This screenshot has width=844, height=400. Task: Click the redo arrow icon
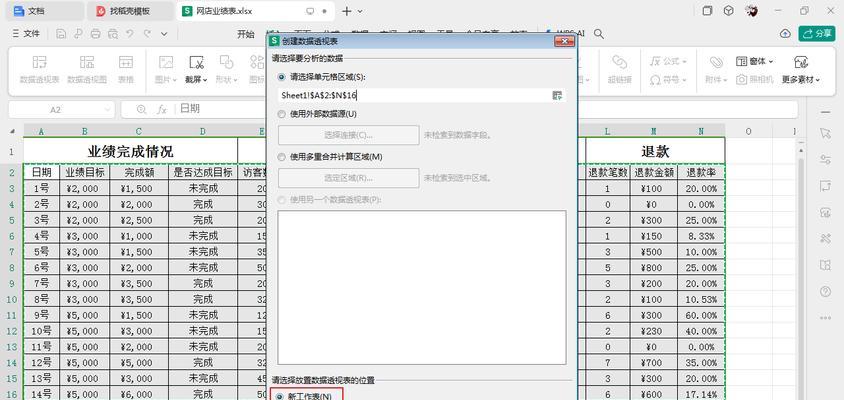[147, 34]
